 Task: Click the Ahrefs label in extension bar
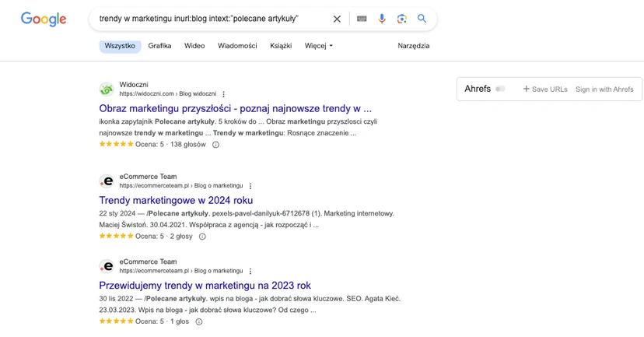pyautogui.click(x=478, y=89)
